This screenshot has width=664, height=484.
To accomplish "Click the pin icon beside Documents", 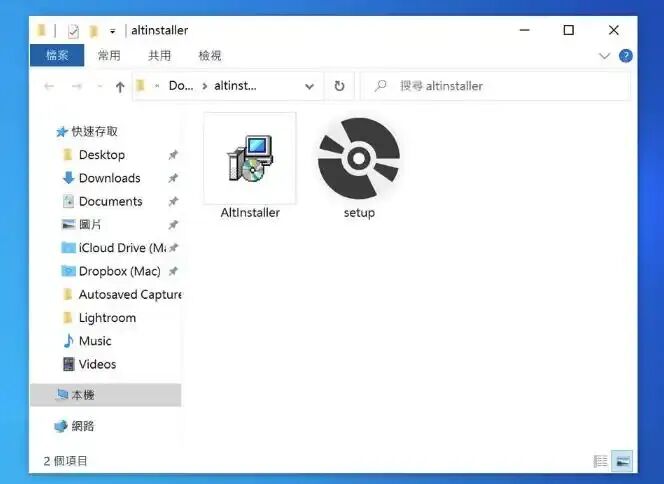I will [173, 202].
